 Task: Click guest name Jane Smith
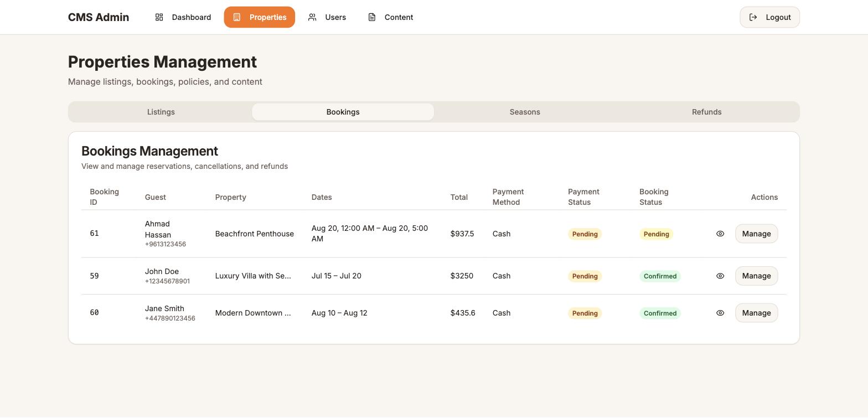[x=164, y=308]
